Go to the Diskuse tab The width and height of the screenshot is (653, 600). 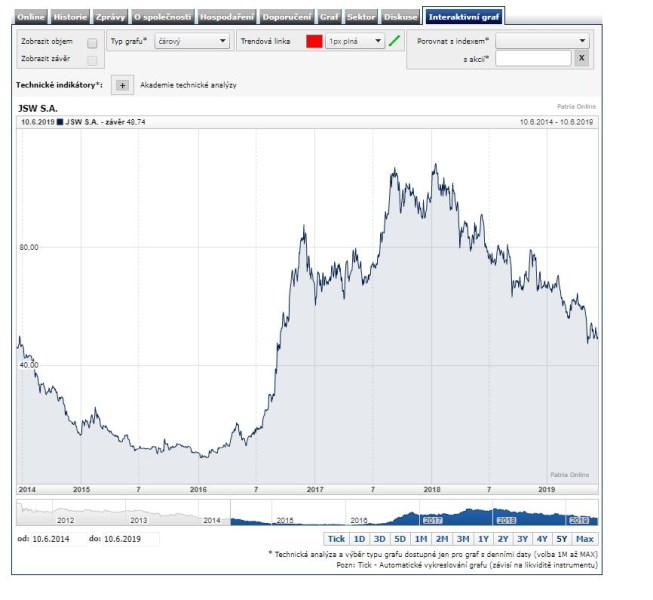click(400, 17)
